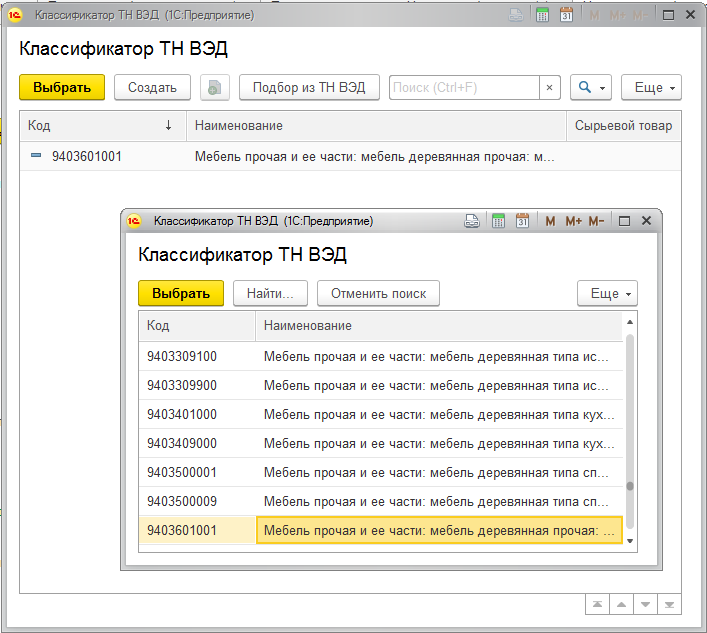
Task: Open the magnifier search dropdown
Action: tap(590, 88)
